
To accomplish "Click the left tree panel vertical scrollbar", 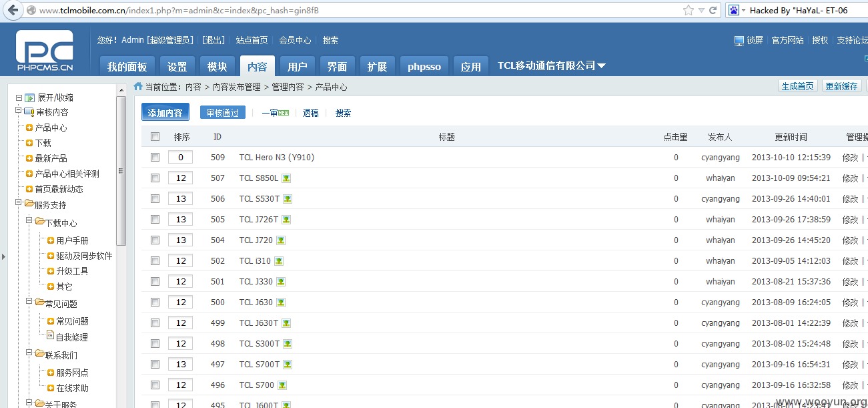I will pos(121,171).
